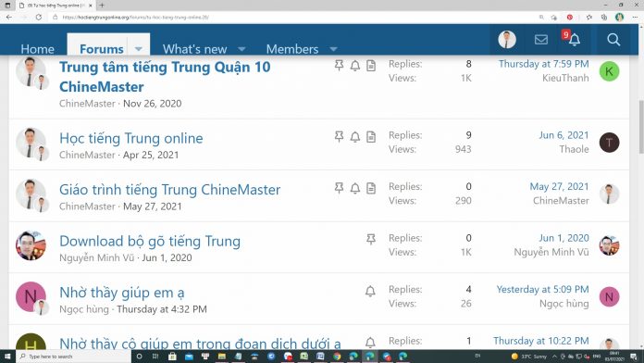644x363 pixels.
Task: Open the What's new navigation item
Action: pyautogui.click(x=194, y=49)
